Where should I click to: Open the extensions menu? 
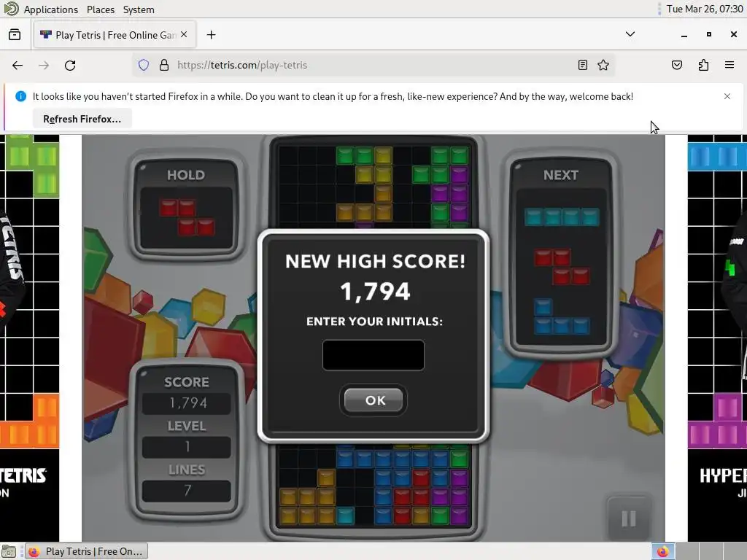pyautogui.click(x=703, y=65)
